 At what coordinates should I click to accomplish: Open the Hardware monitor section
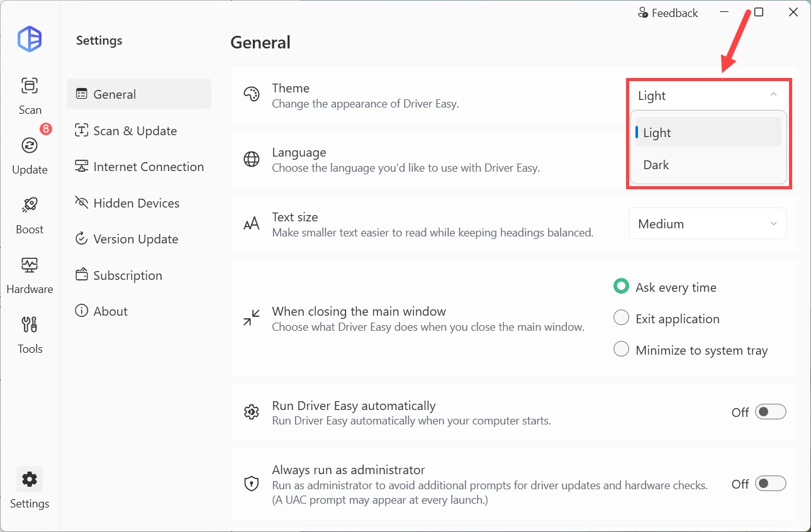[x=30, y=275]
